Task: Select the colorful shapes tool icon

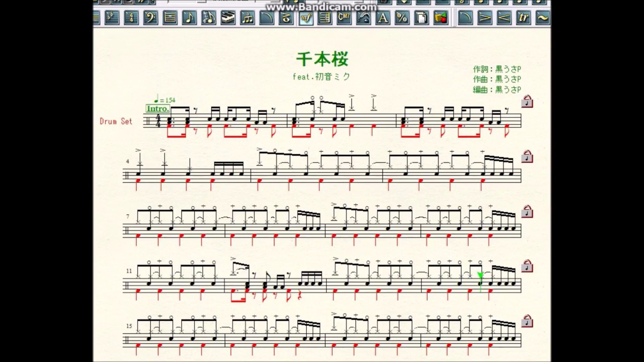Action: click(x=441, y=18)
